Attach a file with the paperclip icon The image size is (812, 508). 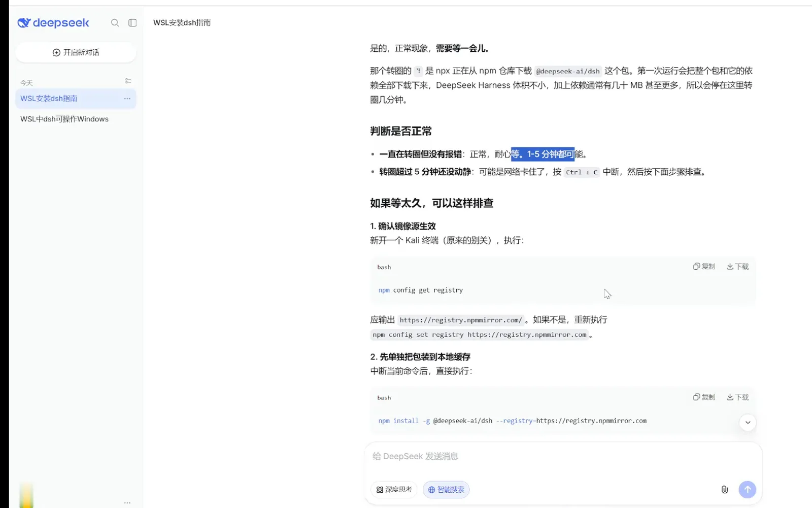pyautogui.click(x=725, y=490)
